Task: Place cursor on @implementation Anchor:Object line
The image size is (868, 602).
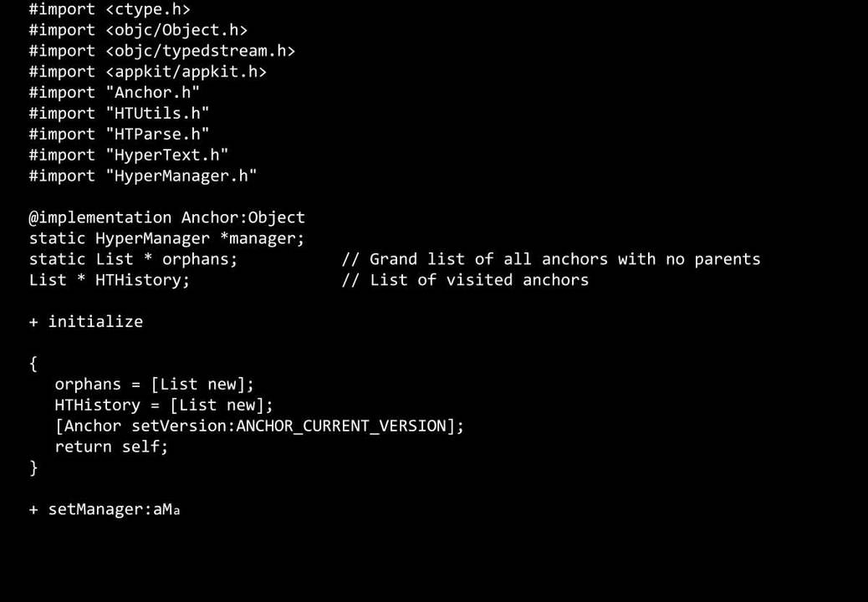Action: pos(167,218)
